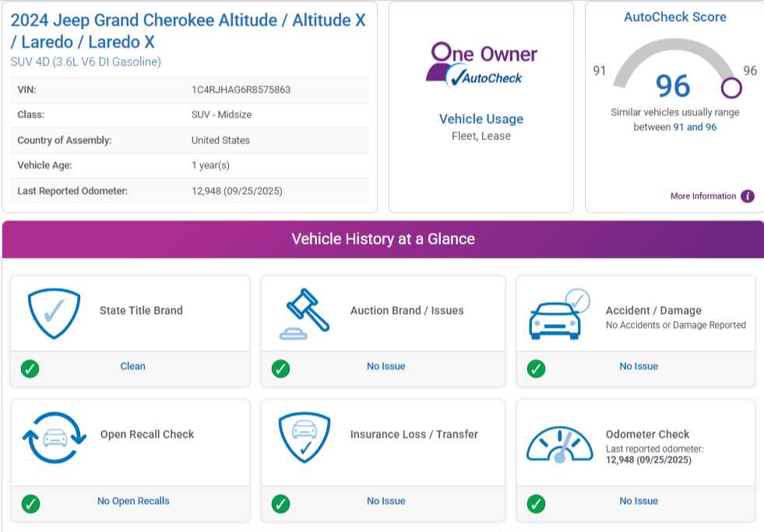Click green checkmark under Auction Brand / Issues
Screen dimensions: 764x532
[x=280, y=368]
